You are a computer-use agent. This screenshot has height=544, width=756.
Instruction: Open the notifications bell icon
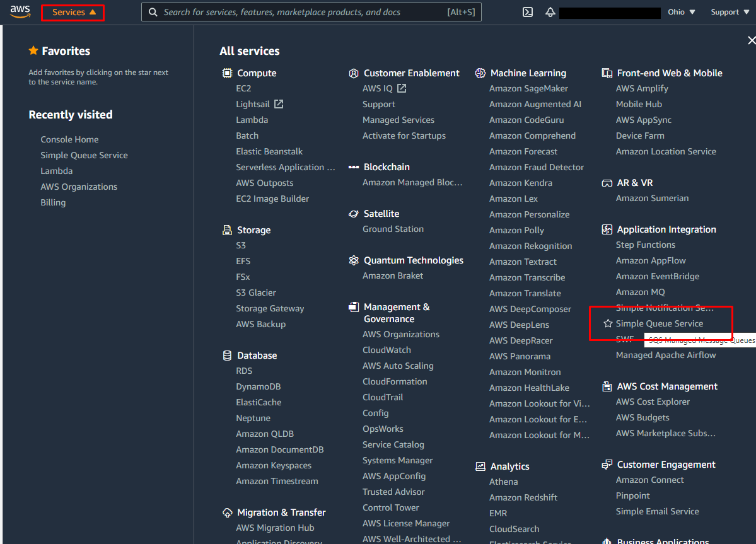coord(550,12)
